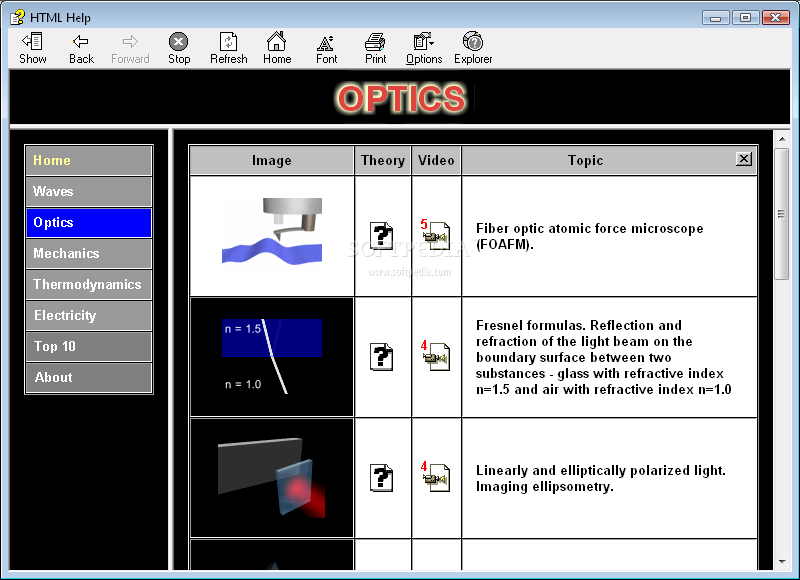Click the scrollbar down arrow
This screenshot has height=580, width=800.
click(x=782, y=562)
